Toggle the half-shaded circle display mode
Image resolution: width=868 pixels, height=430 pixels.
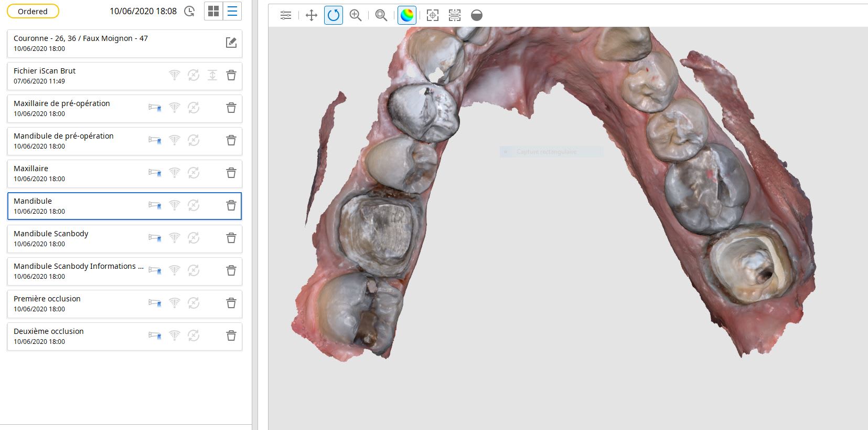(477, 15)
